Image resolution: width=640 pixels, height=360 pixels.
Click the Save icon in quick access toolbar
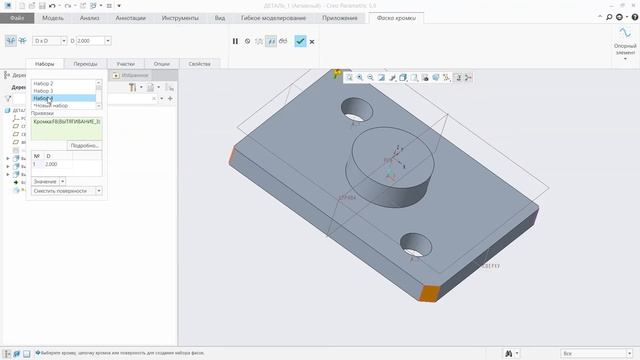[42, 6]
